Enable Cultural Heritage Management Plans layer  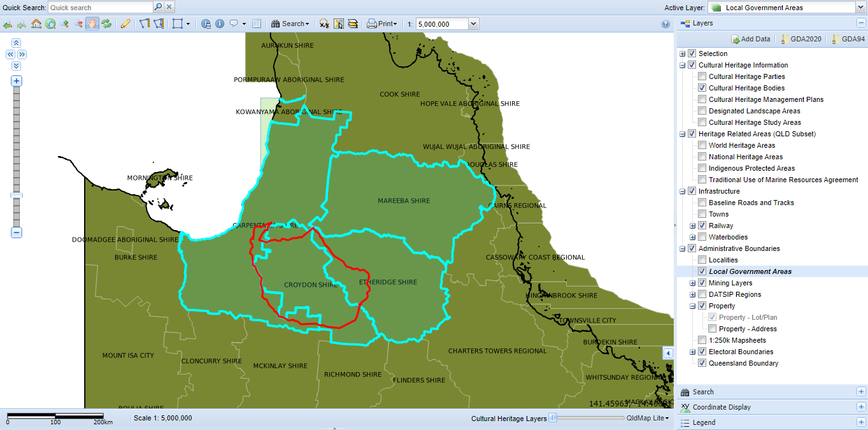point(702,99)
